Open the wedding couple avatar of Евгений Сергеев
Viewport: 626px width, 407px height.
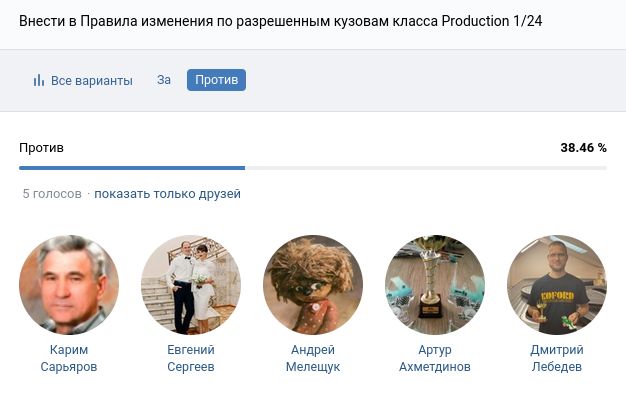tap(191, 285)
